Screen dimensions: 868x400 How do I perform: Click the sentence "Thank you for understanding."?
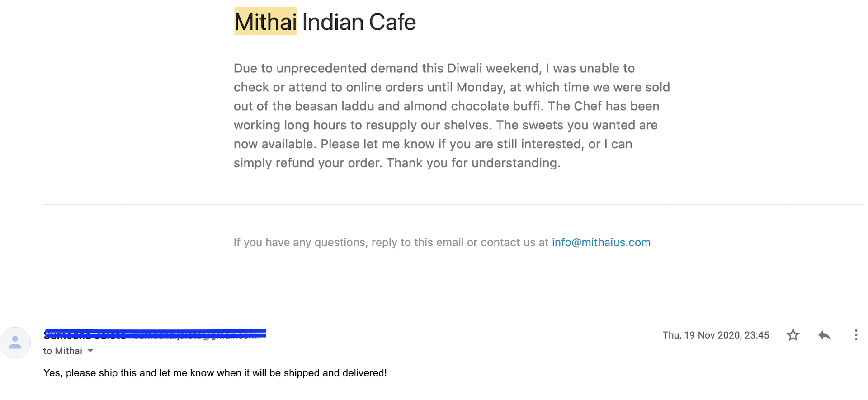[473, 163]
